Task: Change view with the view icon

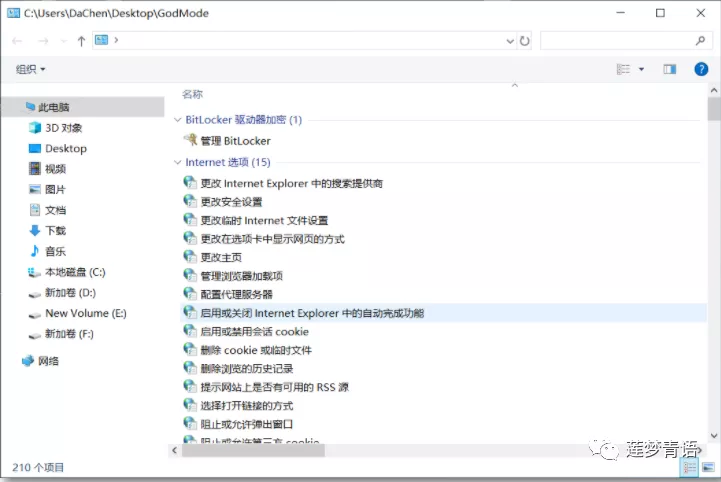Action: pyautogui.click(x=623, y=69)
